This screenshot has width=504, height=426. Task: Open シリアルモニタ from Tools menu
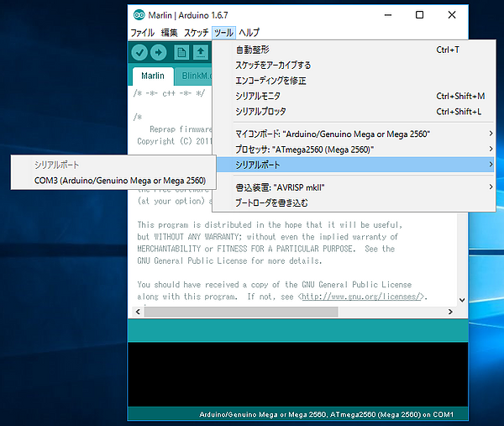[x=354, y=96]
